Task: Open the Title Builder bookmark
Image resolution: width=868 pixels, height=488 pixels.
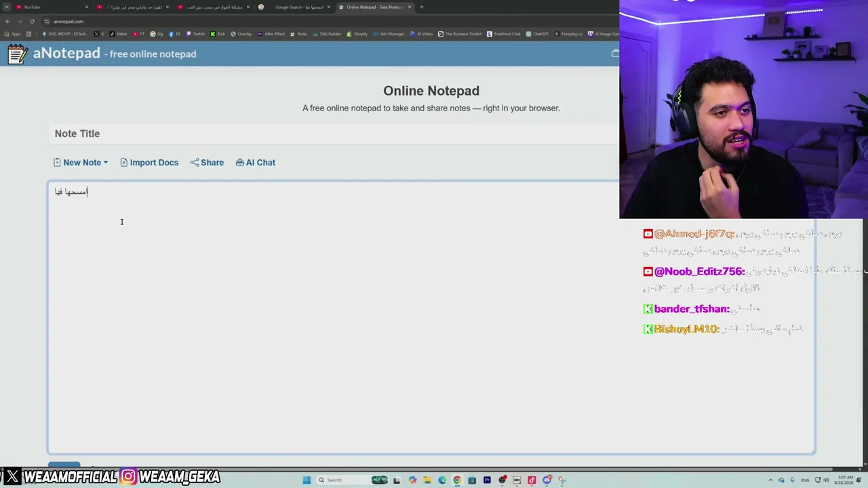Action: 328,34
